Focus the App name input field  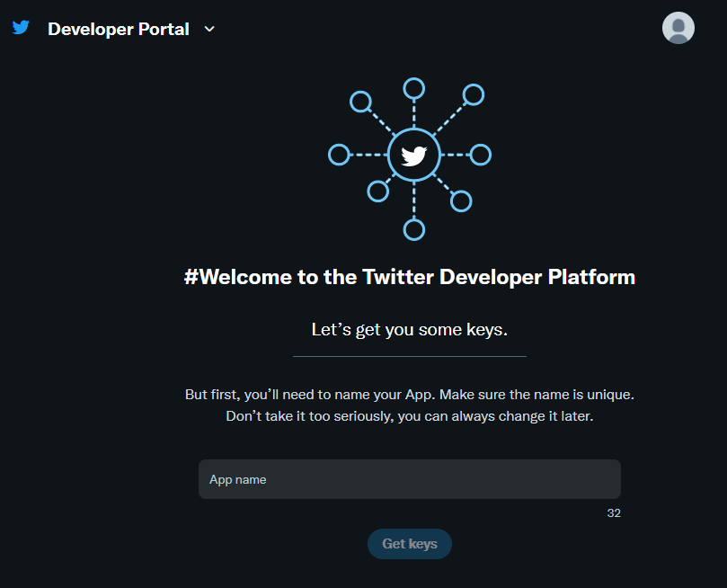[410, 479]
